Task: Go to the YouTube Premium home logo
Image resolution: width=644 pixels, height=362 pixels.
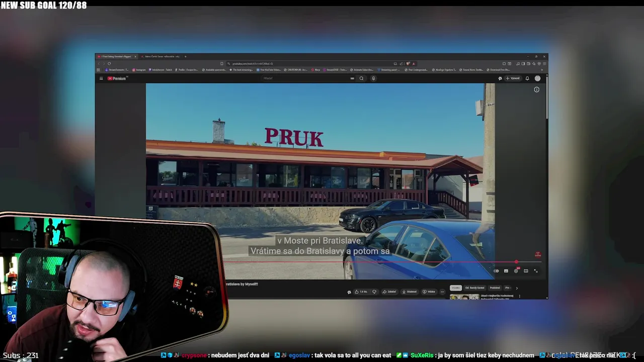Action: click(117, 78)
